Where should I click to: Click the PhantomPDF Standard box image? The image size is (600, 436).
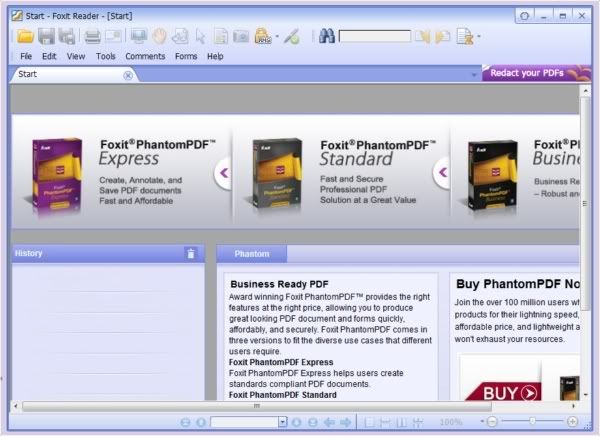[x=276, y=175]
